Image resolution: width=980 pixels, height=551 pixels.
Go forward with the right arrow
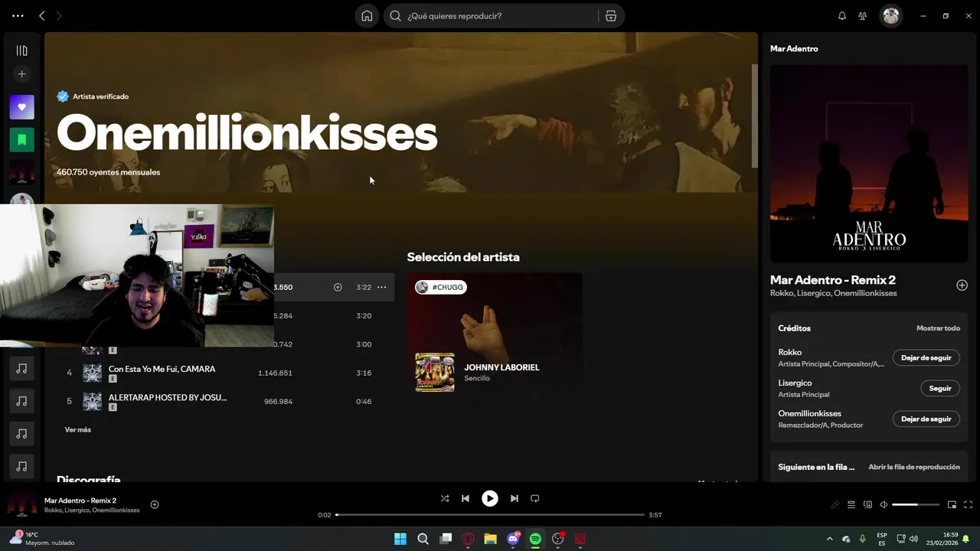pos(59,15)
